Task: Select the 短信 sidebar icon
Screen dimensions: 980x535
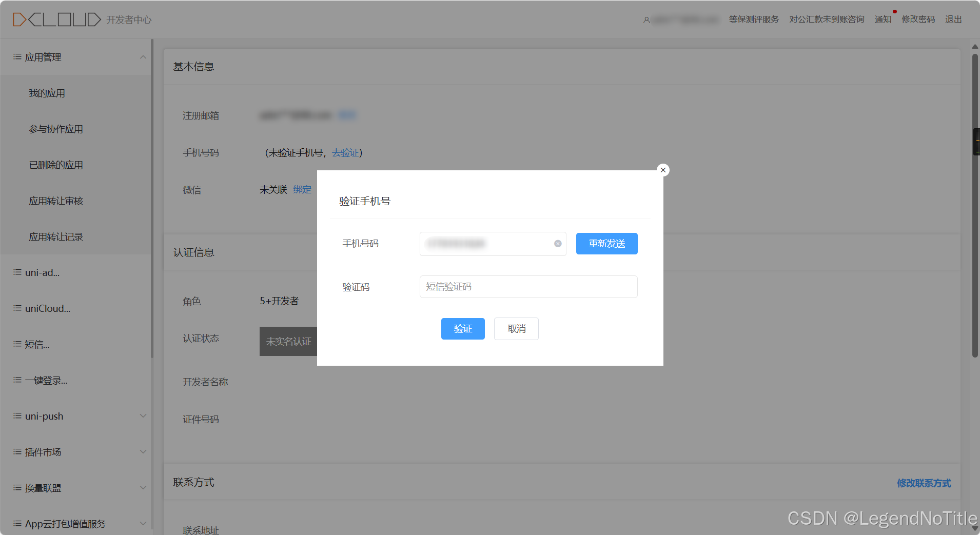Action: coord(16,344)
